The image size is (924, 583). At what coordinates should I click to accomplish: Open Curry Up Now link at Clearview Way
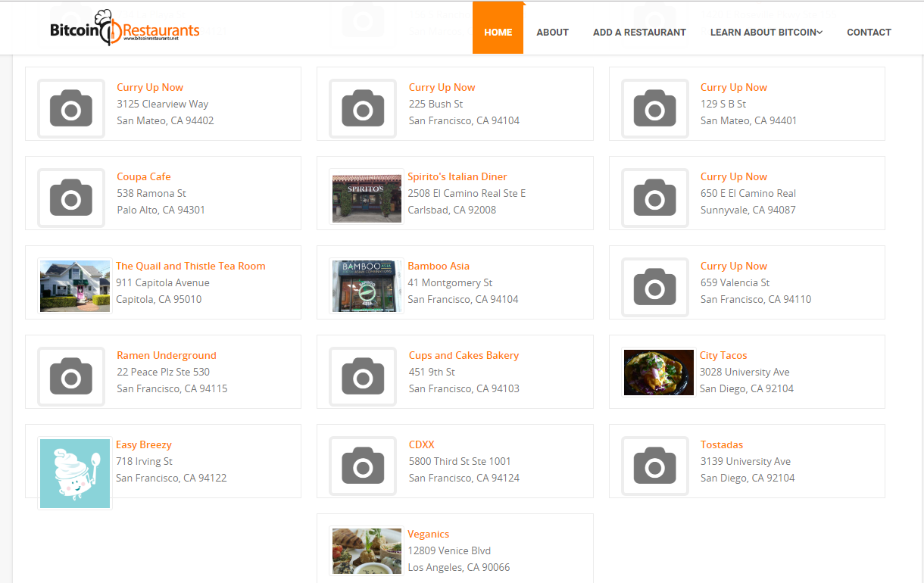[150, 87]
